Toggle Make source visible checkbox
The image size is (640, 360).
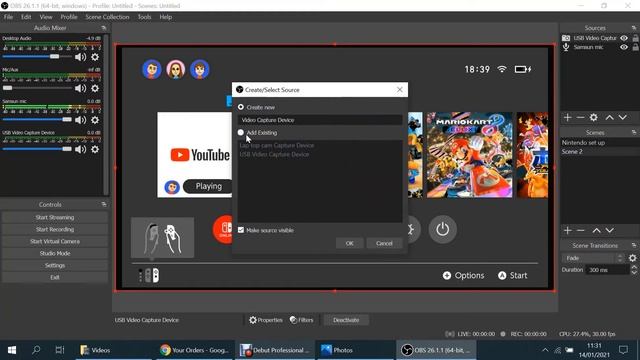[241, 230]
